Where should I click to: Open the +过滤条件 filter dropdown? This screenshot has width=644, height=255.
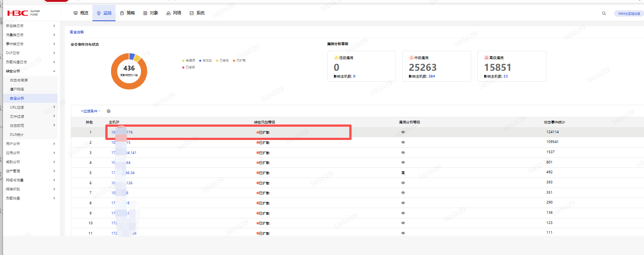click(x=90, y=111)
